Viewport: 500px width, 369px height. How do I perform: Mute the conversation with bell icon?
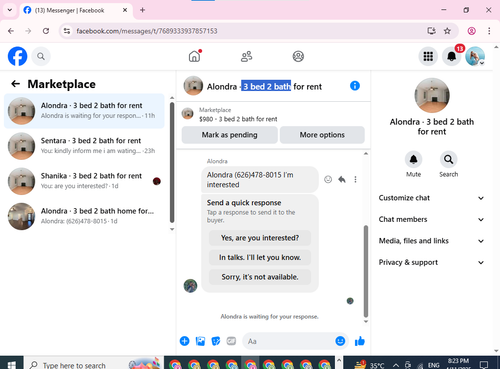click(413, 160)
